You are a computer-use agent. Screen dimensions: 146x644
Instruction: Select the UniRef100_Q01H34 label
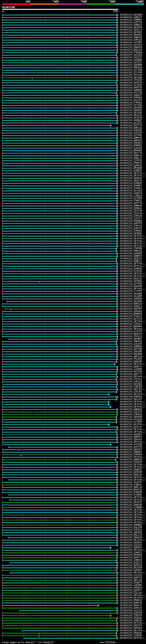coord(131,301)
